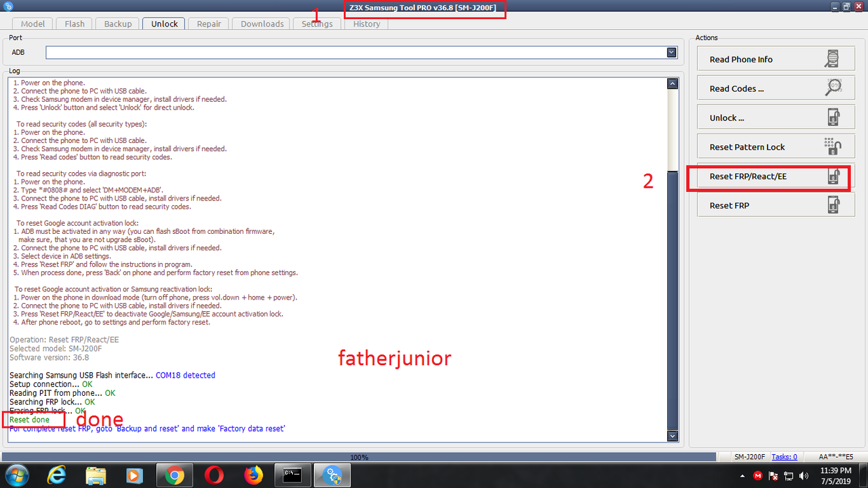Click the log vertical scrollbar thumb

point(673,300)
